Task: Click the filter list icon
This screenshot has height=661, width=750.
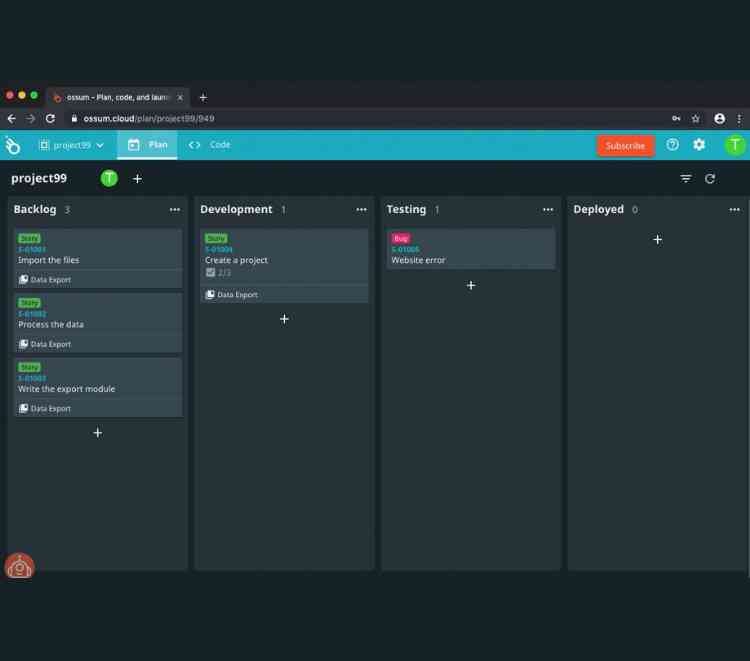Action: (686, 179)
